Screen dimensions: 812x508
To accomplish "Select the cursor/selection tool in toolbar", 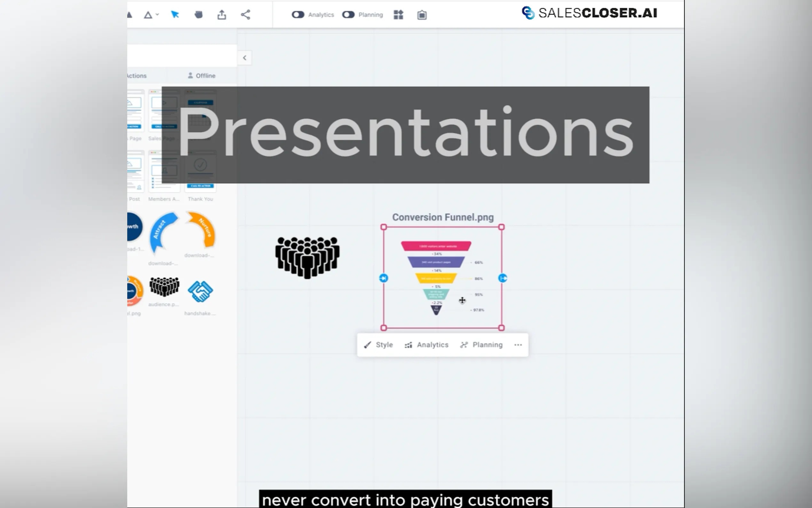I will [x=175, y=14].
